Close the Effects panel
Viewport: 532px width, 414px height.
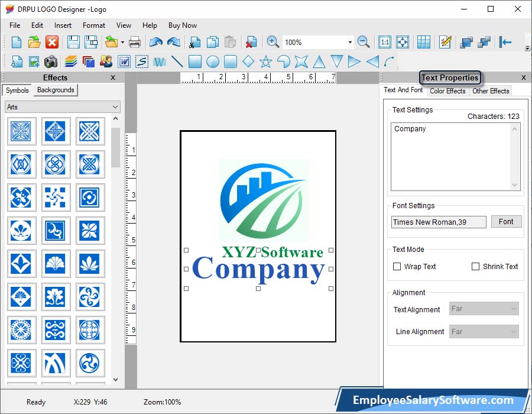click(x=113, y=77)
